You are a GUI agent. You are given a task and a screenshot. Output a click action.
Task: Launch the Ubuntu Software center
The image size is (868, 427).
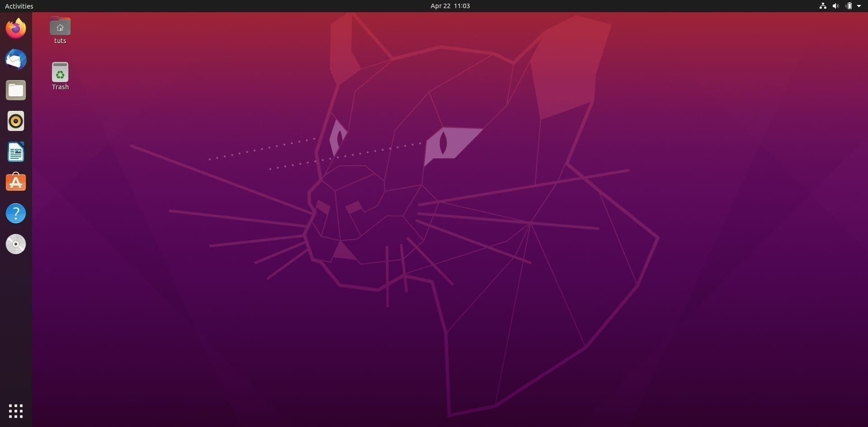16,182
